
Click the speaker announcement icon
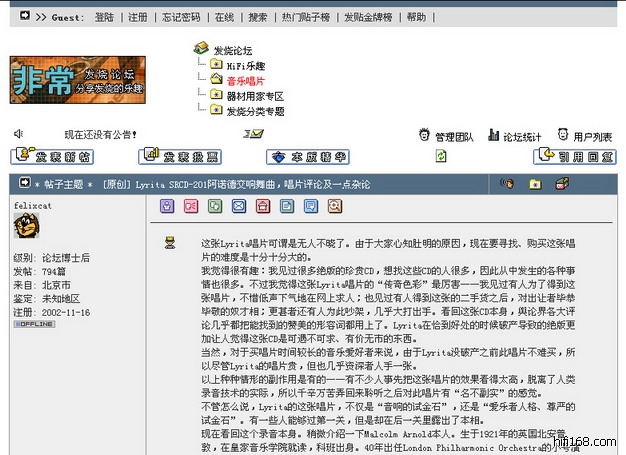18,134
